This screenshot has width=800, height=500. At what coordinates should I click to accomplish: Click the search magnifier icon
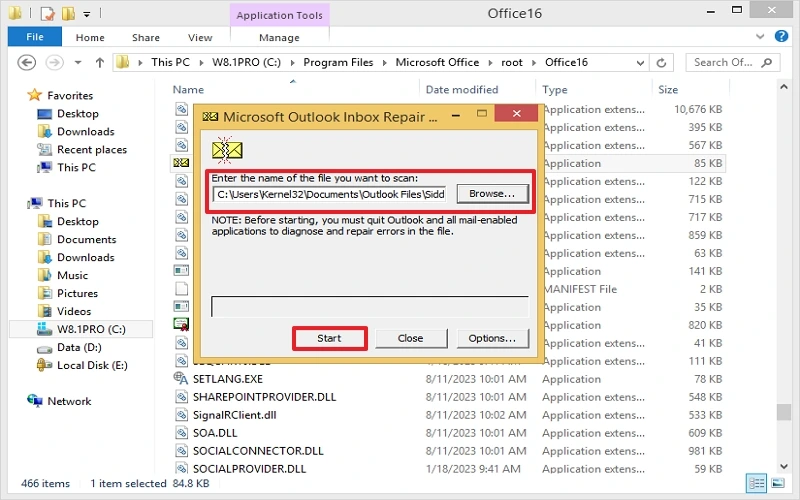[x=766, y=62]
